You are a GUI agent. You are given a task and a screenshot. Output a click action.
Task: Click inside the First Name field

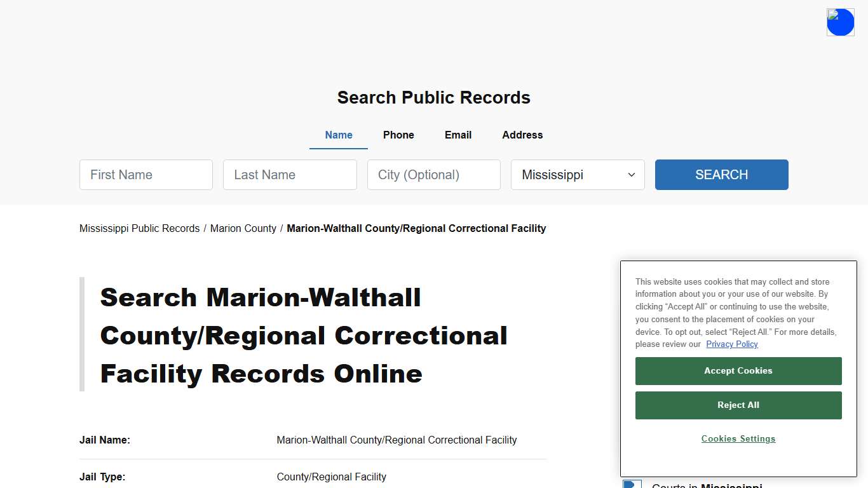point(146,175)
